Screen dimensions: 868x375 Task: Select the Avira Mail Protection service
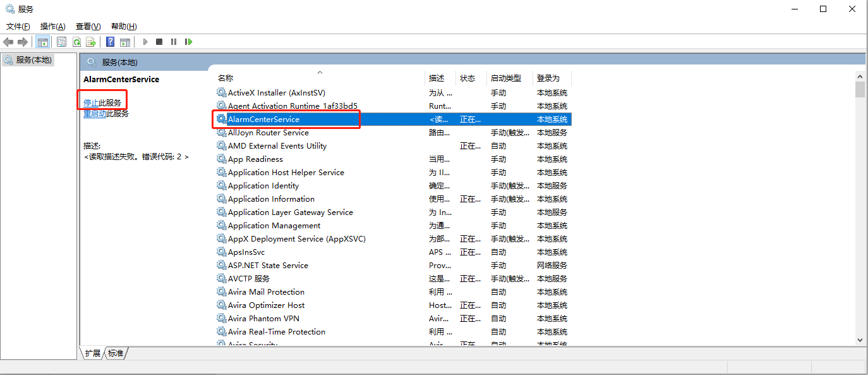coord(393,292)
